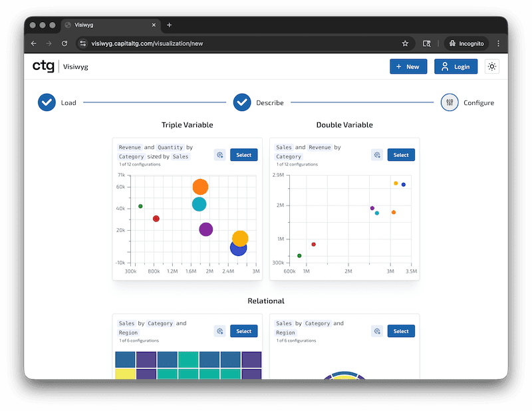Click the ctg logo
Image resolution: width=532 pixels, height=411 pixels.
click(44, 66)
